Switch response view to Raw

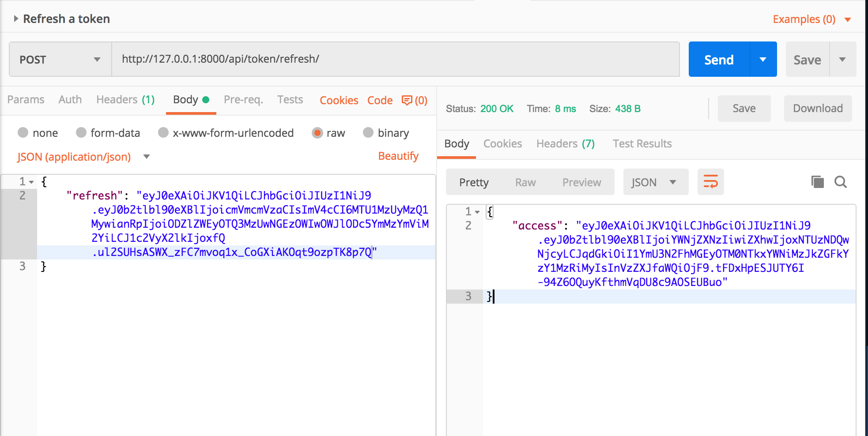pyautogui.click(x=525, y=182)
